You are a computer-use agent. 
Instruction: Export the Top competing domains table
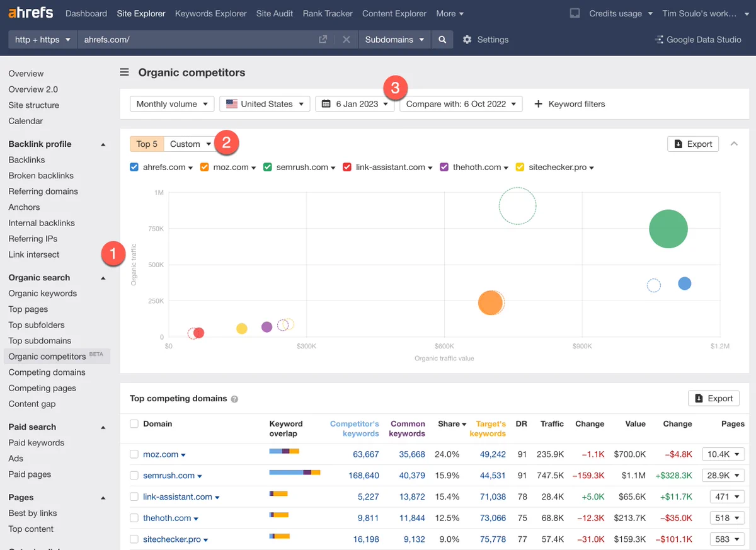click(x=714, y=398)
